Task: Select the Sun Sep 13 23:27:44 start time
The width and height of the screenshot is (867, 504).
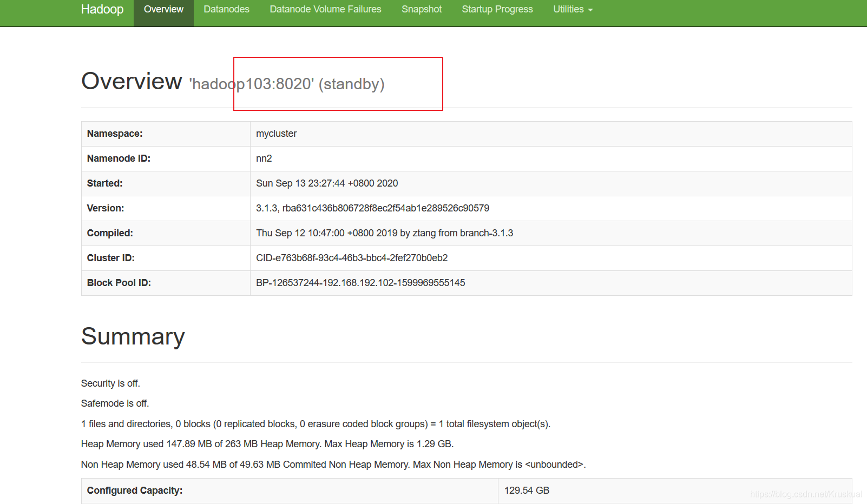Action: coord(327,183)
